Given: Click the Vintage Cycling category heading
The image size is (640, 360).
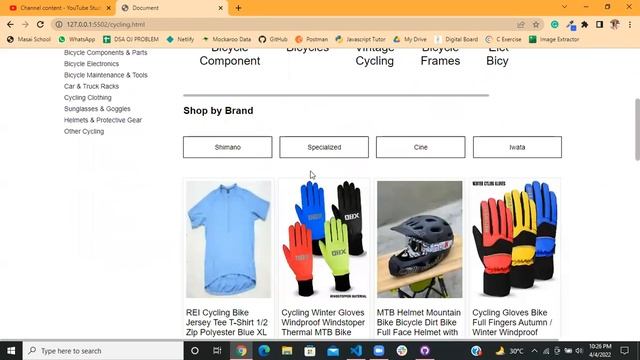Looking at the screenshot, I should tap(375, 57).
